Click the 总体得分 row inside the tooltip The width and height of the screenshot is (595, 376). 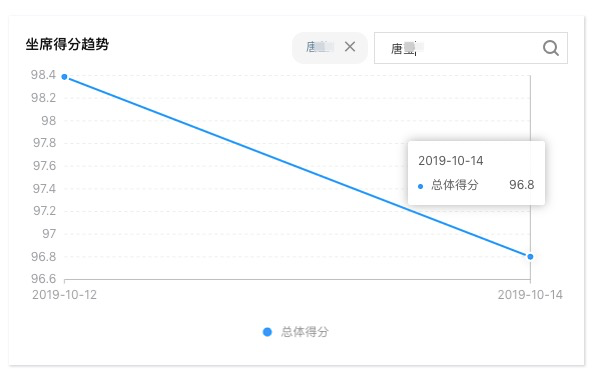click(x=476, y=185)
